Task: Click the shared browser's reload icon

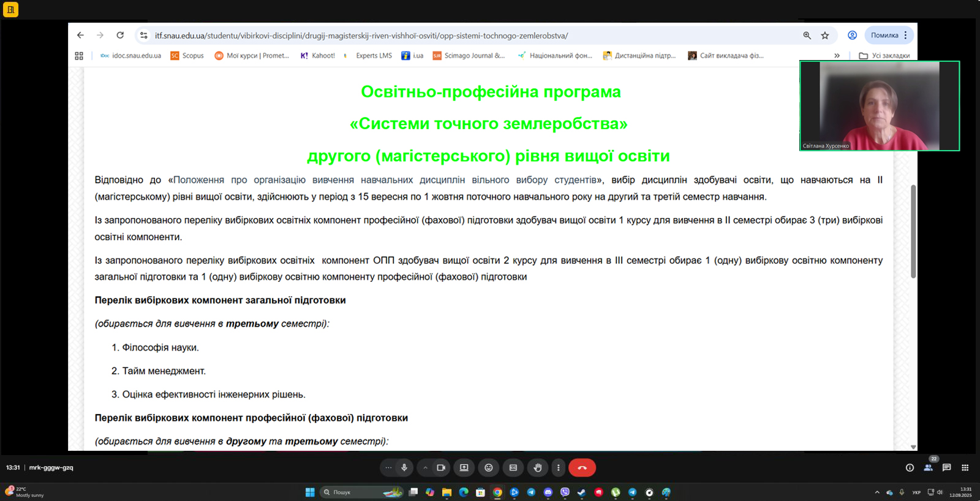Action: coord(120,36)
